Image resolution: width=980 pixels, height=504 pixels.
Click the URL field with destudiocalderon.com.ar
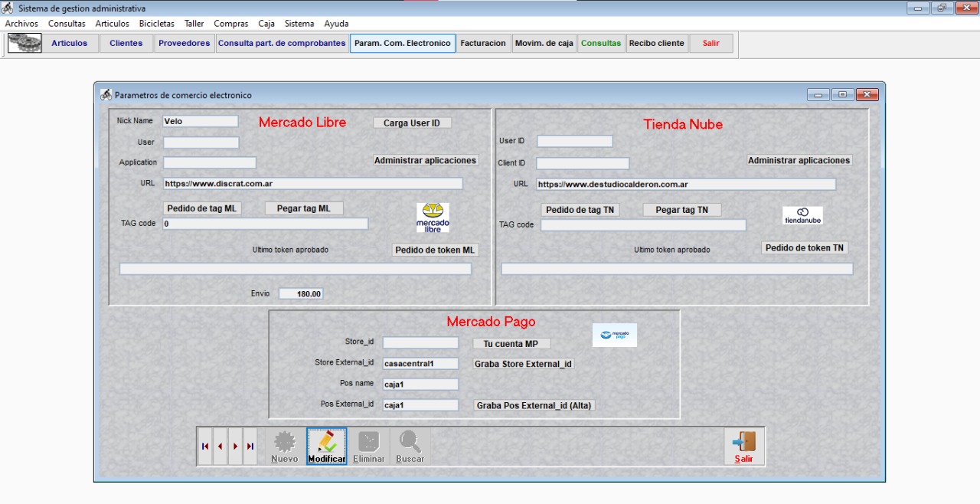coord(686,185)
